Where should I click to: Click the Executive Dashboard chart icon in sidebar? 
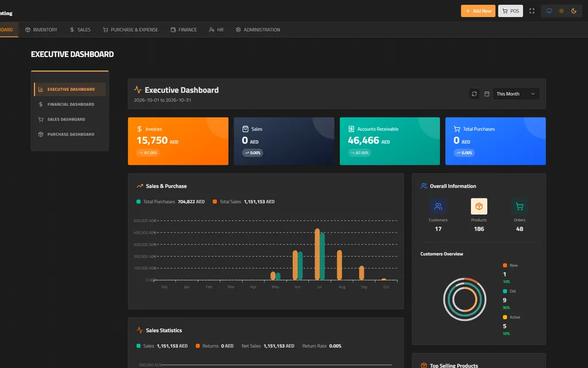pyautogui.click(x=41, y=89)
